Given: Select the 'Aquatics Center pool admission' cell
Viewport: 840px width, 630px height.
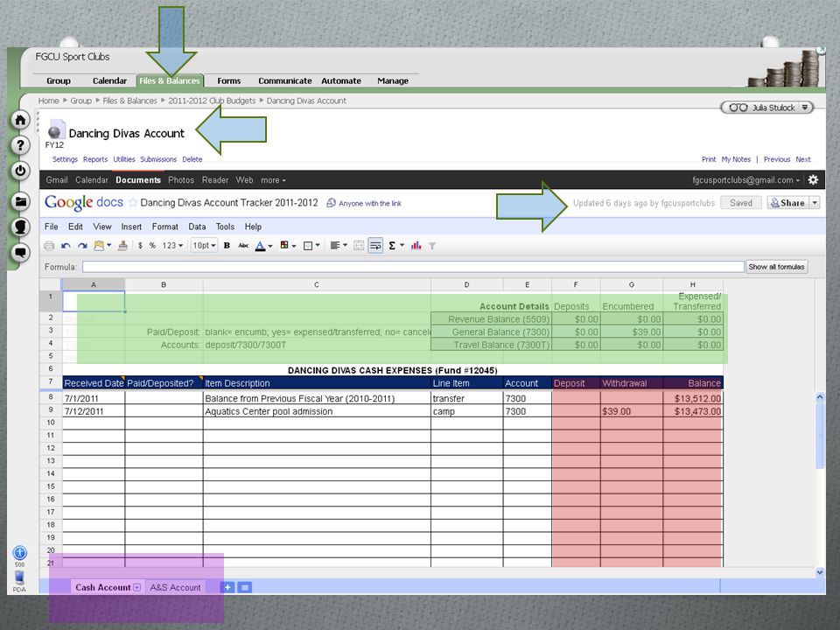Looking at the screenshot, I should click(317, 411).
